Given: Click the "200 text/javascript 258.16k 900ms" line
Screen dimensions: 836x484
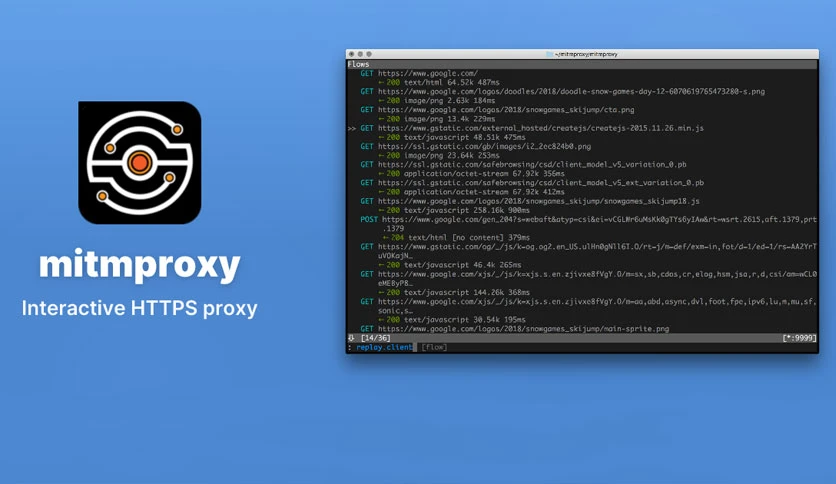Looking at the screenshot, I should click(454, 211).
